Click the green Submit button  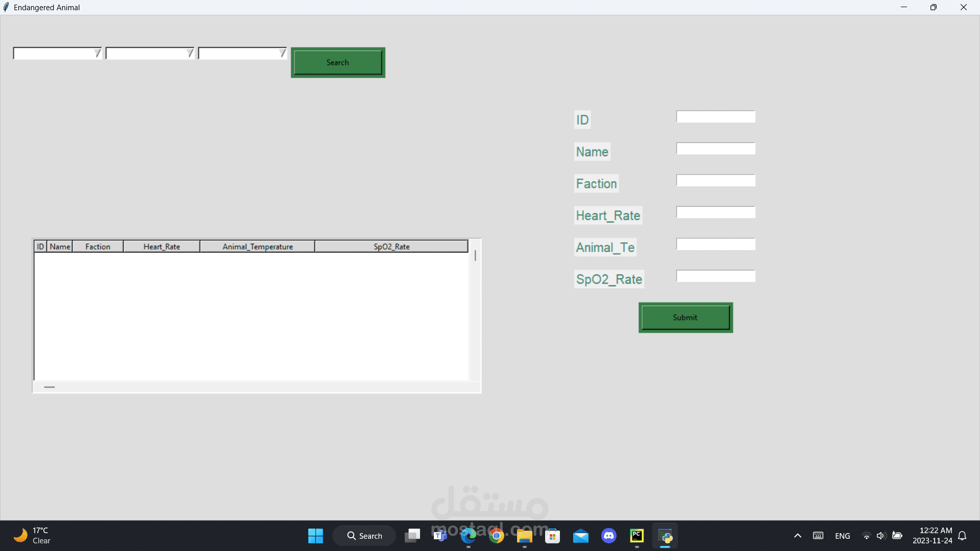685,317
